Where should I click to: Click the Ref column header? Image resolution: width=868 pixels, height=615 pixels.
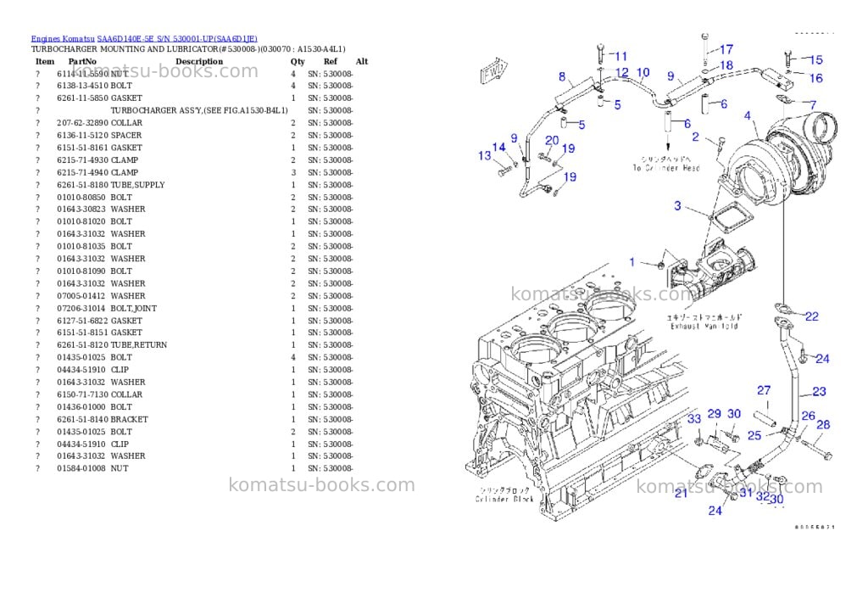tap(331, 61)
